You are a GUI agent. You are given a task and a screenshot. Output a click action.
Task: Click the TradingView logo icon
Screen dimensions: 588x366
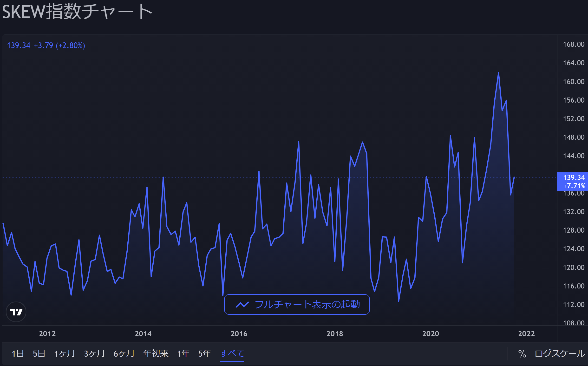coord(16,312)
